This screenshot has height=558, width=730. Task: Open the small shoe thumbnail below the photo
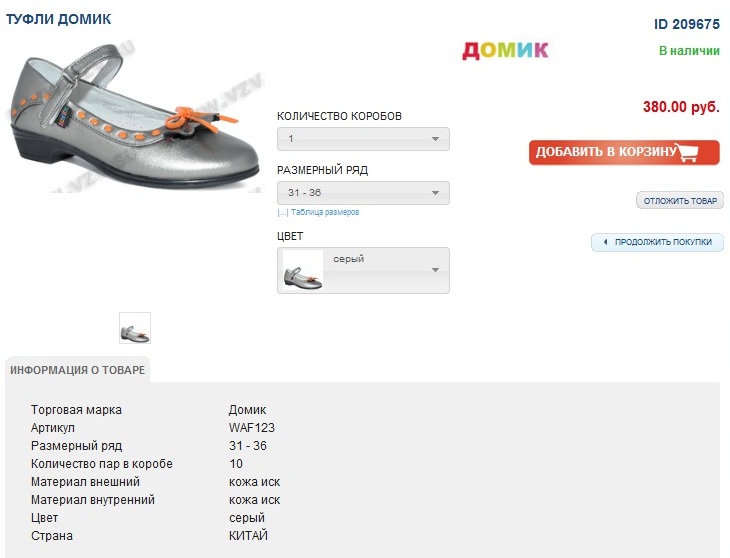[x=135, y=327]
